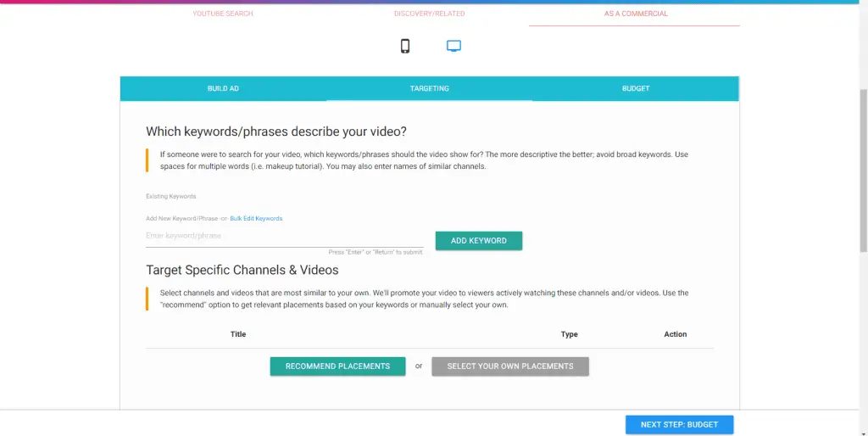The height and width of the screenshot is (436, 868).
Task: Go to the Build Ad step tab
Action: tap(223, 88)
